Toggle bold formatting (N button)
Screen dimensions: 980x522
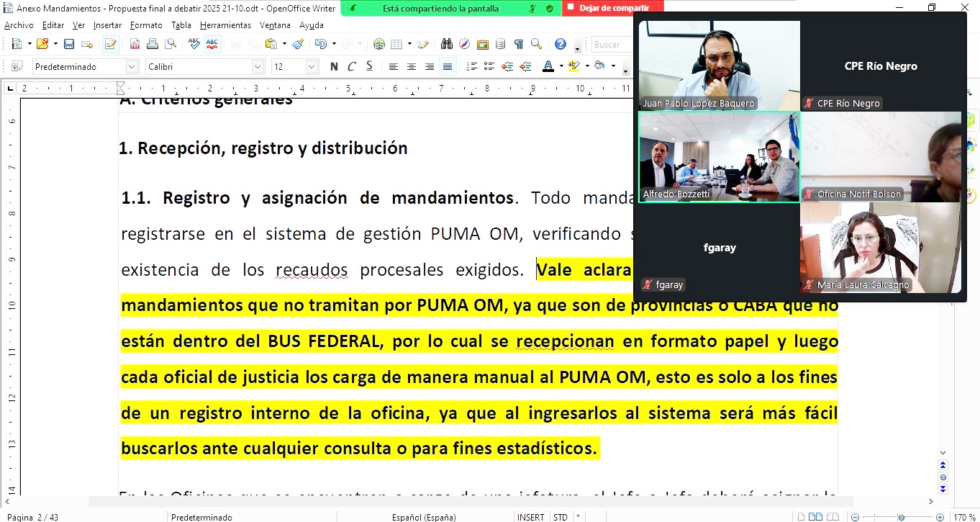[334, 67]
